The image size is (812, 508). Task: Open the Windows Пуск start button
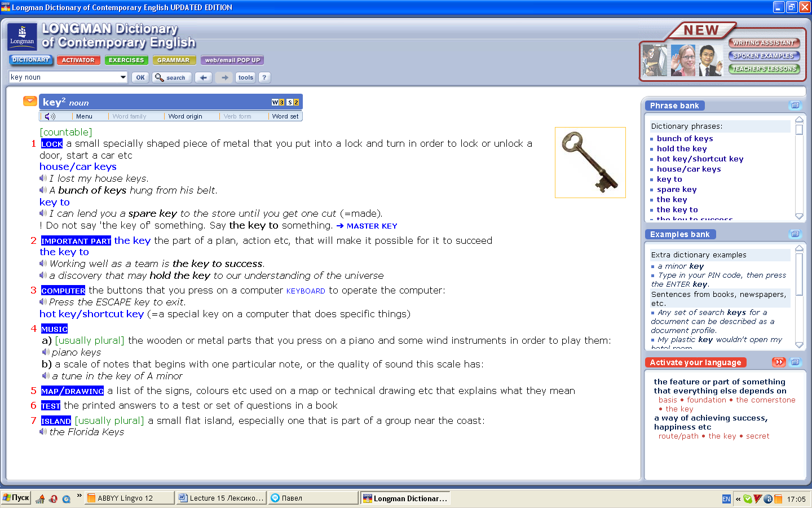point(16,498)
